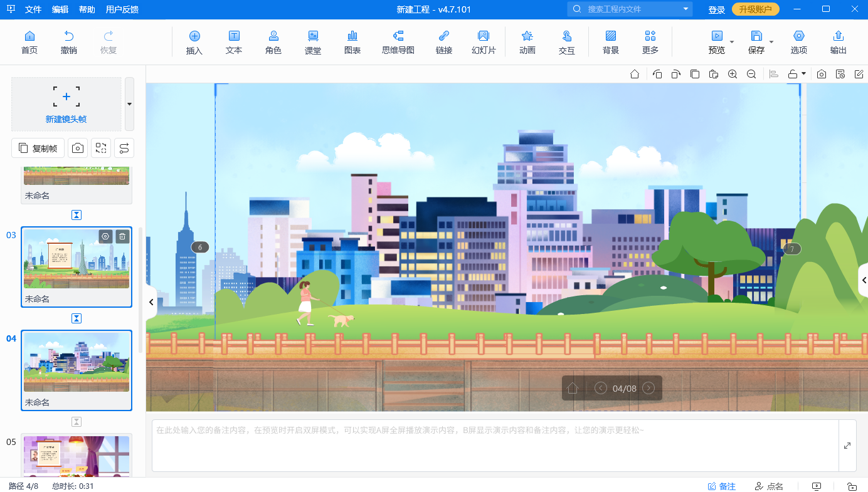The width and height of the screenshot is (868, 492).
Task: Click the history clock panel icon
Action: (840, 74)
